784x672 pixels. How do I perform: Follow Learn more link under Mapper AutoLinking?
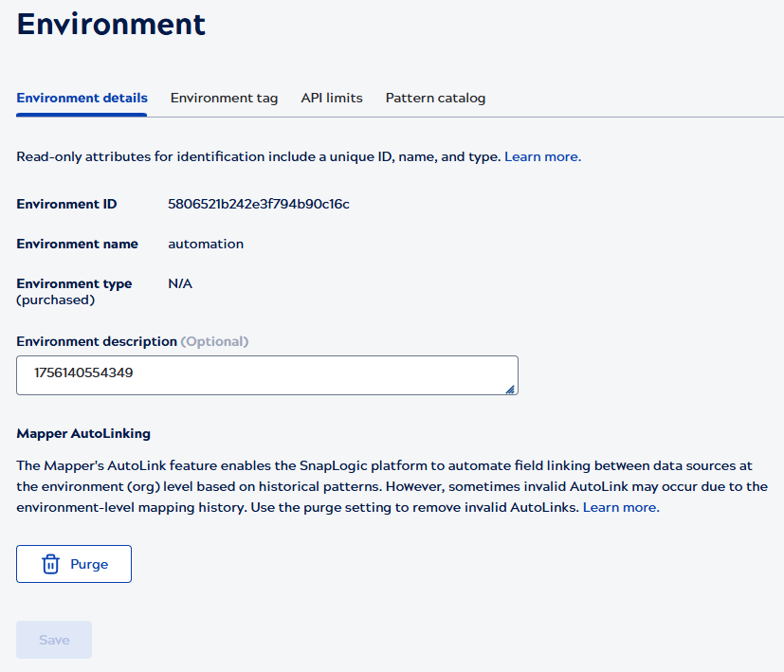click(x=621, y=507)
